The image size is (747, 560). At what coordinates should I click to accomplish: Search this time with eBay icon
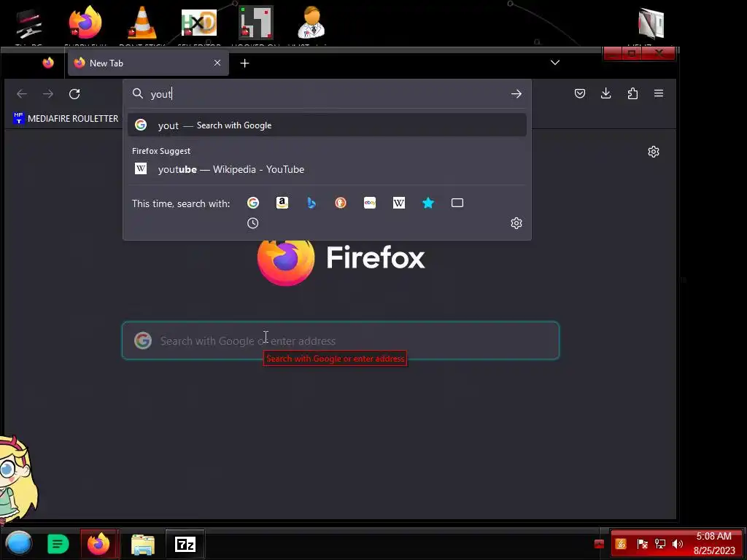coord(370,203)
